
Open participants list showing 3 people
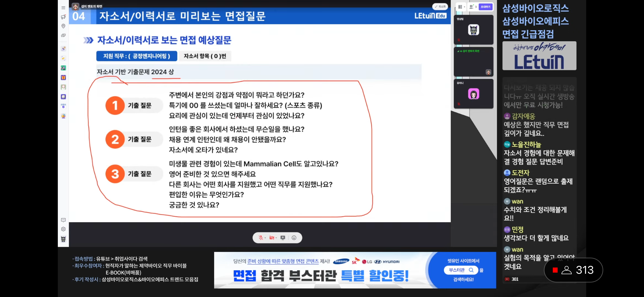(x=473, y=7)
